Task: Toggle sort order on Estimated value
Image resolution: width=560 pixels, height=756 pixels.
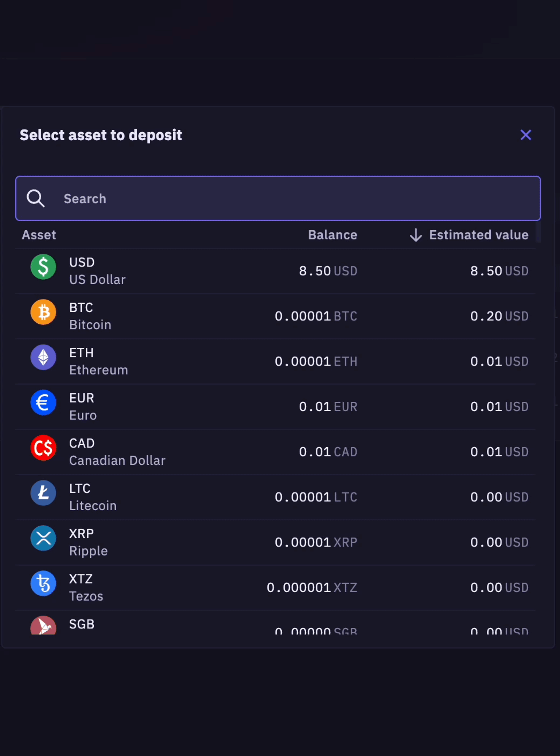Action: click(479, 235)
